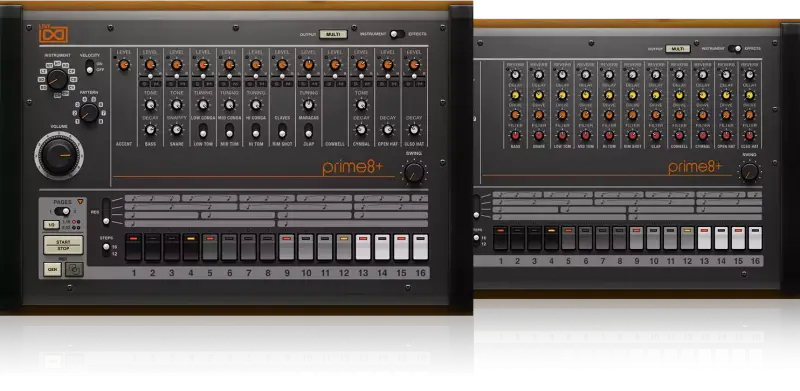Toggle Instrument/Effects switch in right panel
The width and height of the screenshot is (800, 391).
click(735, 48)
